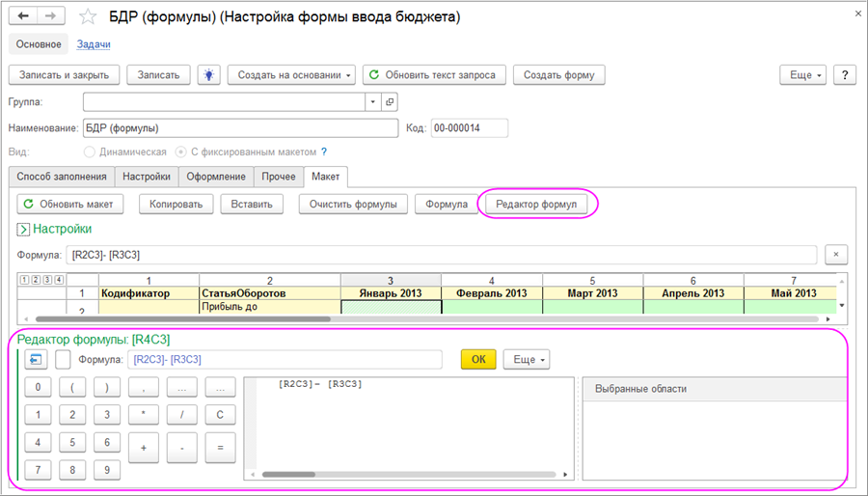This screenshot has height=496, width=868.
Task: Go back with the left arrow
Action: tap(24, 17)
